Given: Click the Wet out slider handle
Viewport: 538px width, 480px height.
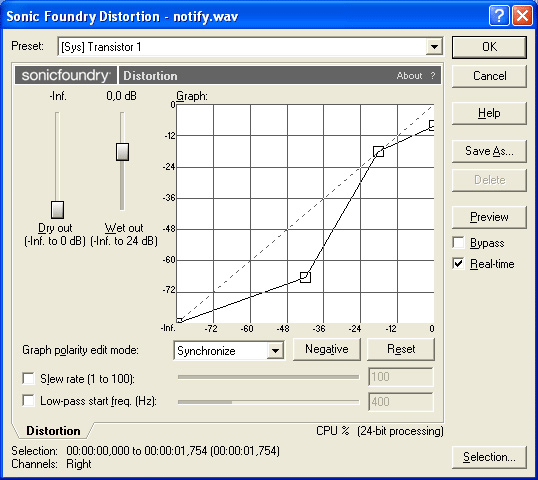Looking at the screenshot, I should coord(122,152).
